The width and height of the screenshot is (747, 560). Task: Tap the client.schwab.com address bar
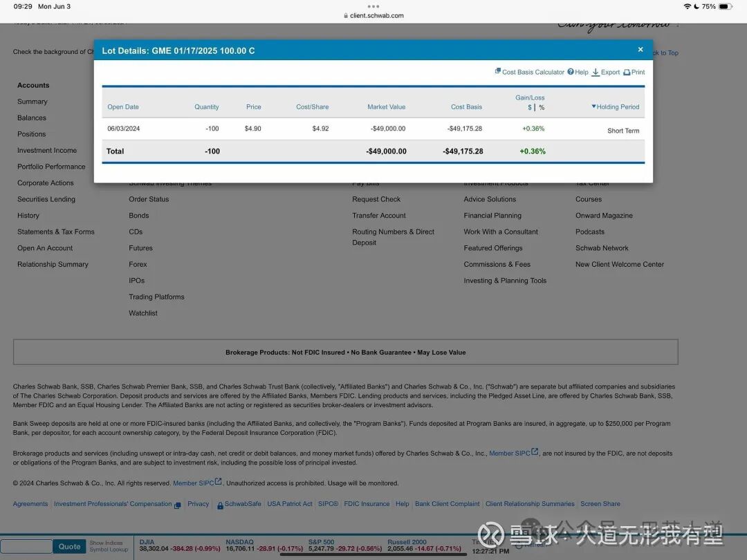[x=373, y=15]
